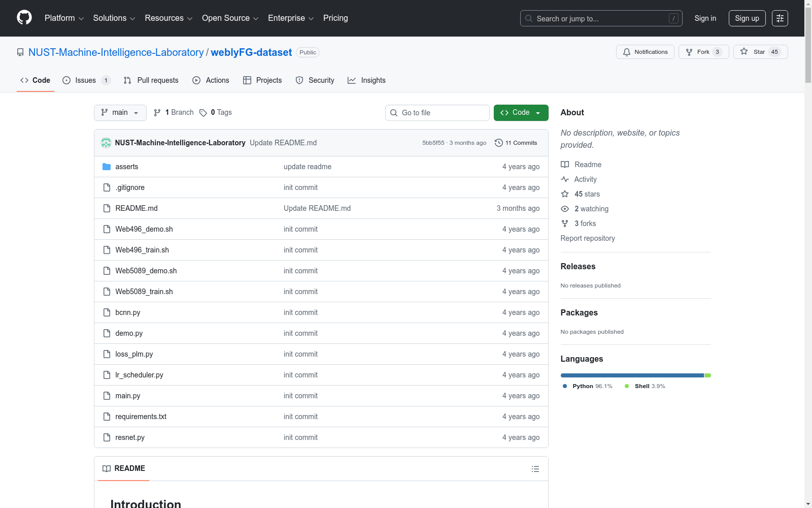This screenshot has width=812, height=508.
Task: Open NUST-Machine-Intelligence-Laboratory owner link in breadcrumb
Action: [116, 52]
